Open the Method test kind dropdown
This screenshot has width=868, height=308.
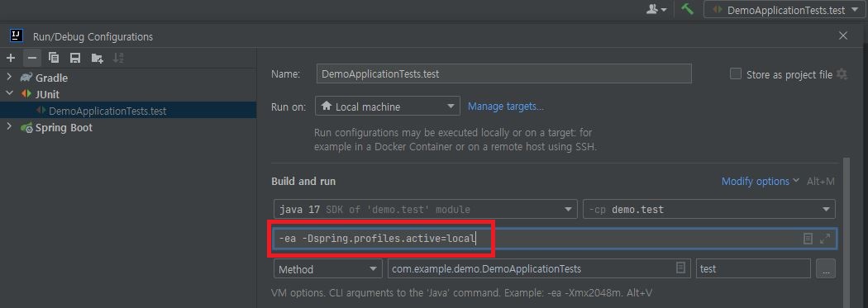tap(327, 268)
